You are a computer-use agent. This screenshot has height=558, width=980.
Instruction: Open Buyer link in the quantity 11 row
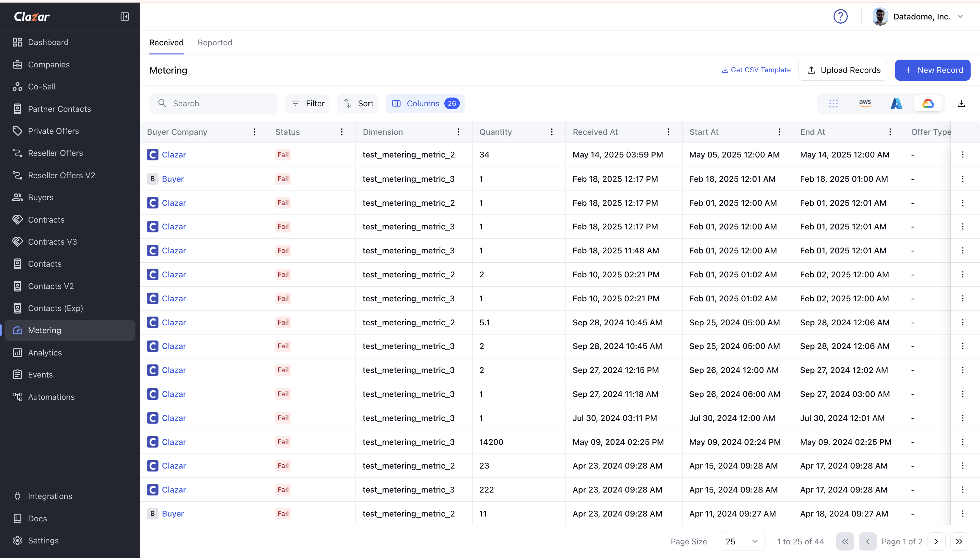173,514
